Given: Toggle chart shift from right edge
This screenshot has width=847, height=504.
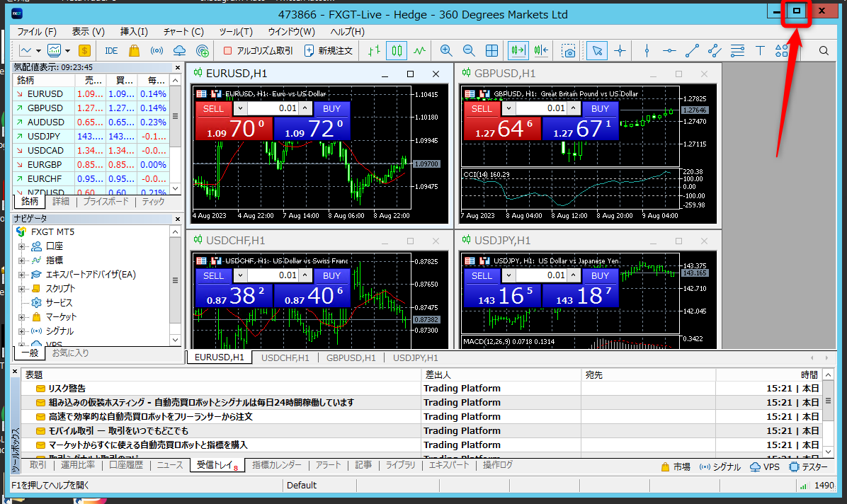Looking at the screenshot, I should click(541, 51).
